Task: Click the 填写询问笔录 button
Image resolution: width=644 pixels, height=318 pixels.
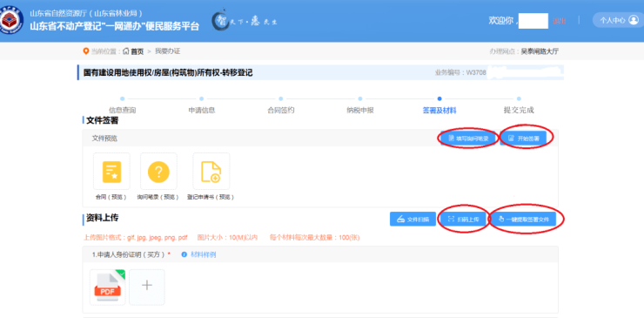Action: pyautogui.click(x=468, y=139)
